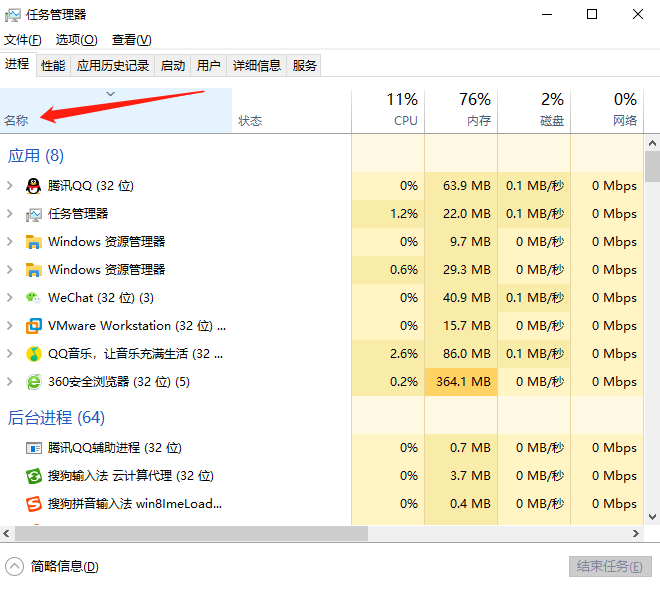The height and width of the screenshot is (589, 660).
Task: Switch to the 详细信息 tab
Action: (257, 66)
